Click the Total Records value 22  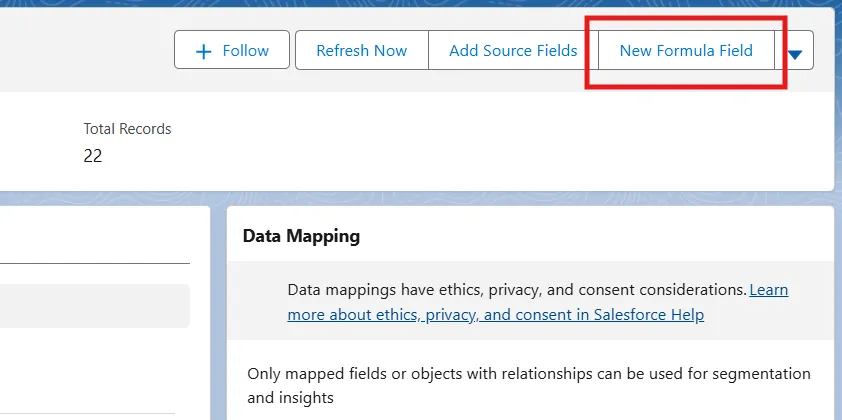tap(93, 156)
